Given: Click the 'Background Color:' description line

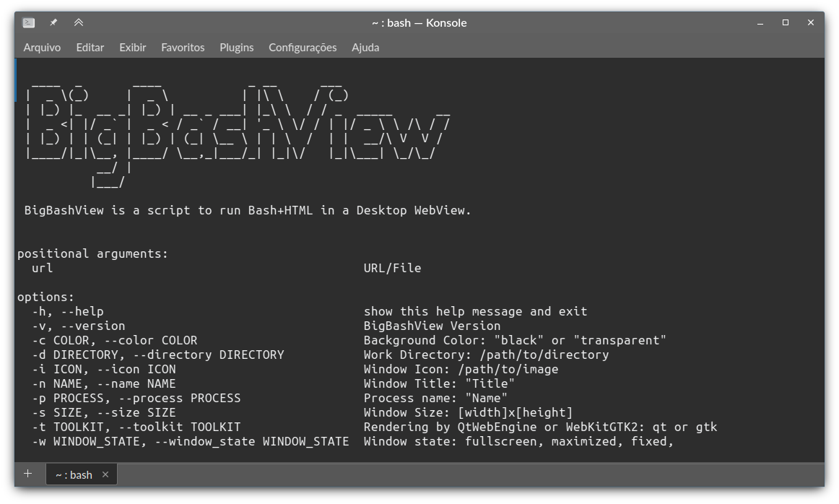Looking at the screenshot, I should (x=515, y=340).
